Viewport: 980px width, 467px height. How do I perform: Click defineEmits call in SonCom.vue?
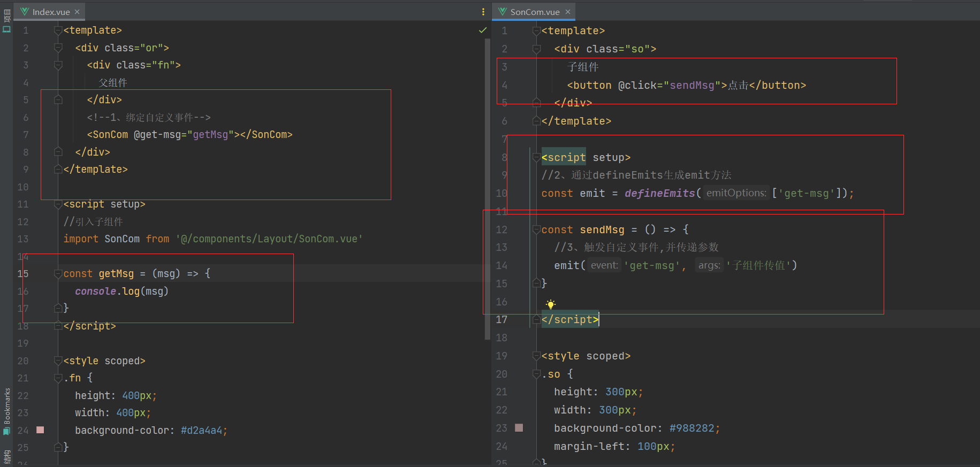point(660,193)
